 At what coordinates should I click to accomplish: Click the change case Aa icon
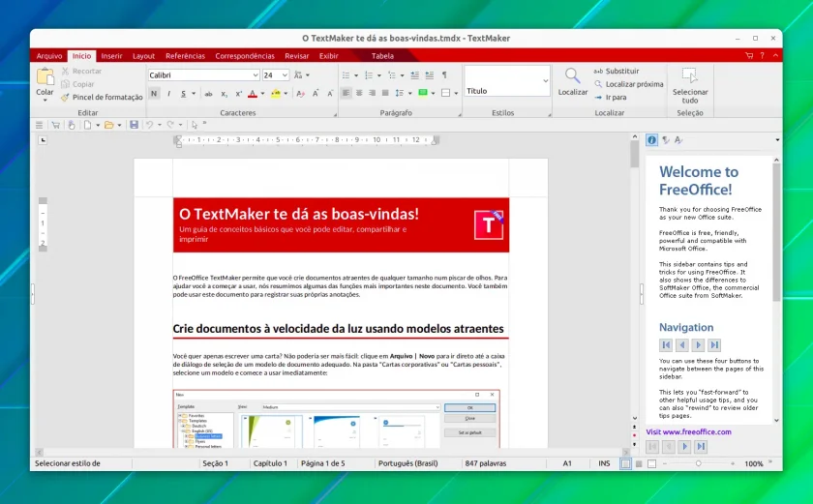pos(299,75)
